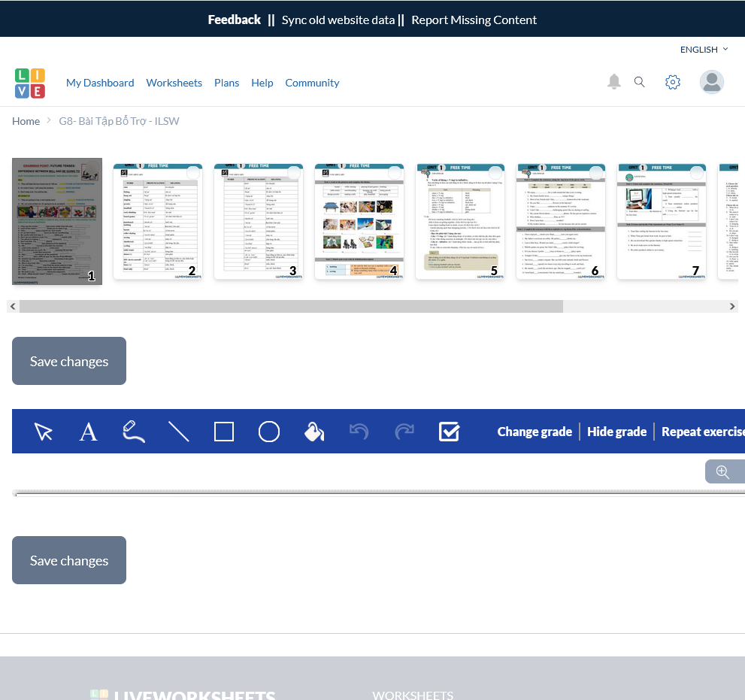Click the Change grade option
The image size is (745, 700).
[x=535, y=432]
